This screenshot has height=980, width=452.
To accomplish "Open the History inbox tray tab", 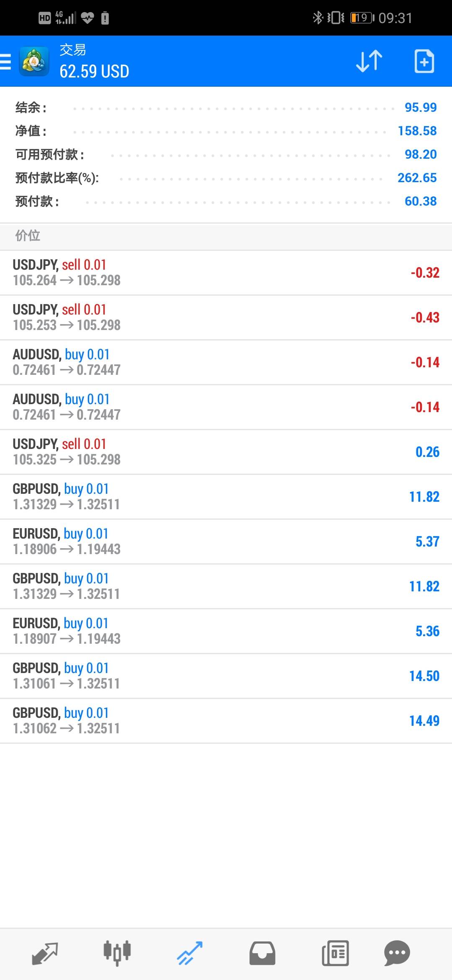I will [x=262, y=953].
